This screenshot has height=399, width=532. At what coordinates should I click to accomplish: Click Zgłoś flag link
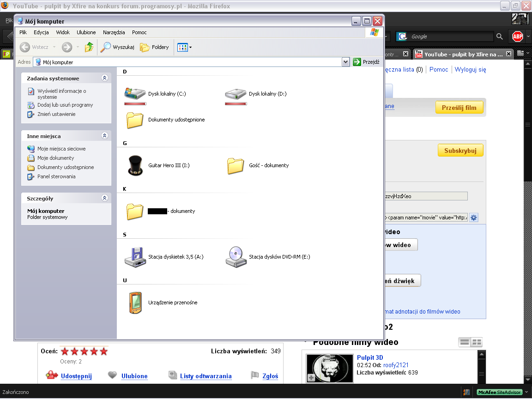[270, 376]
